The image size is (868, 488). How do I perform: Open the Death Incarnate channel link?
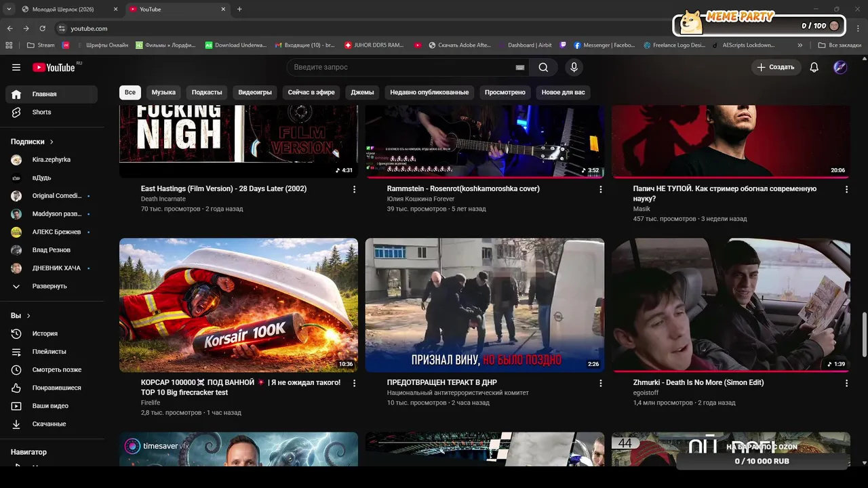click(163, 199)
